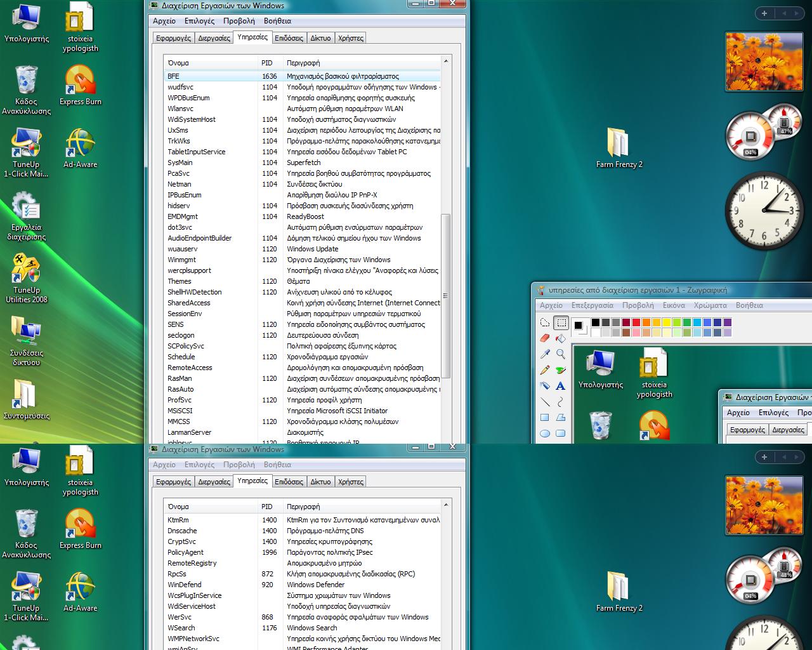Pick the green swatch in Paint palette
812x650 pixels.
pyautogui.click(x=687, y=322)
